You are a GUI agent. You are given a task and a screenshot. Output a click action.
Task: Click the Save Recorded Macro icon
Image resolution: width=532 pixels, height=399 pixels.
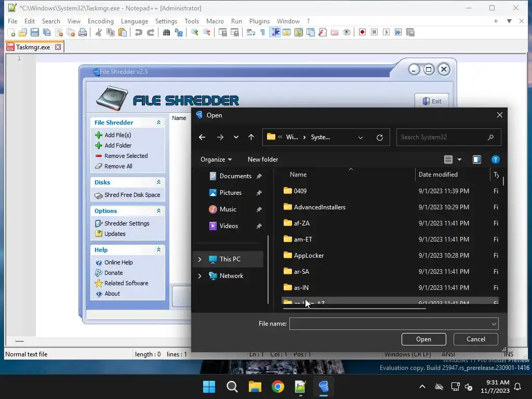coord(410,32)
